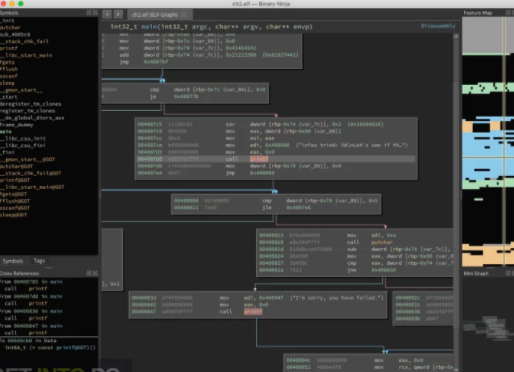Click the back navigation arrow
Viewport: 514px width, 372px height.
click(107, 14)
